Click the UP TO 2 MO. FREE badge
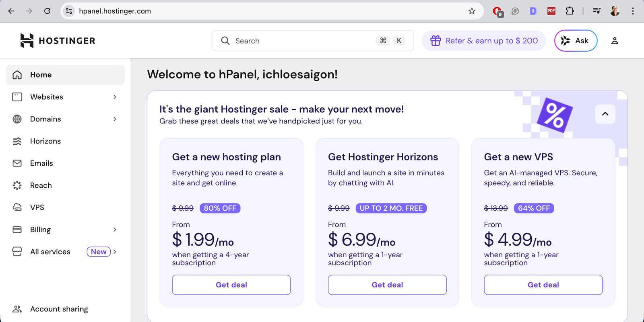Image resolution: width=644 pixels, height=322 pixels. [391, 208]
